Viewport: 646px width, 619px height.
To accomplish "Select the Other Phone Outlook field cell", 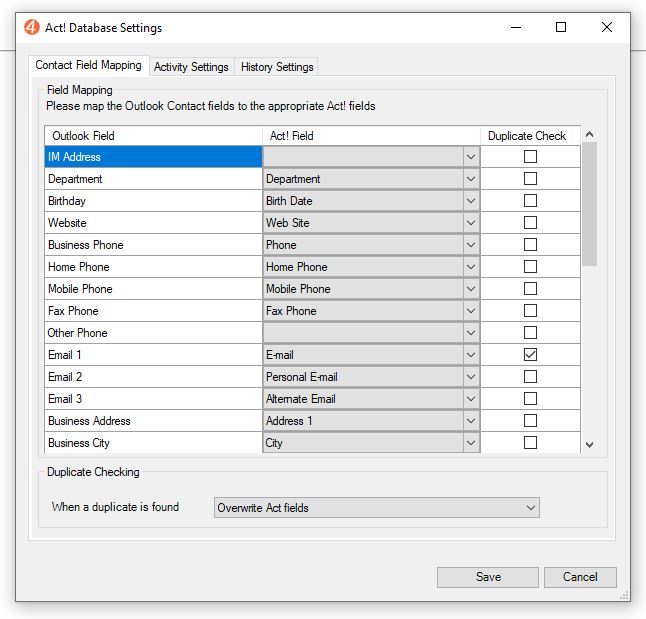I will pyautogui.click(x=153, y=333).
